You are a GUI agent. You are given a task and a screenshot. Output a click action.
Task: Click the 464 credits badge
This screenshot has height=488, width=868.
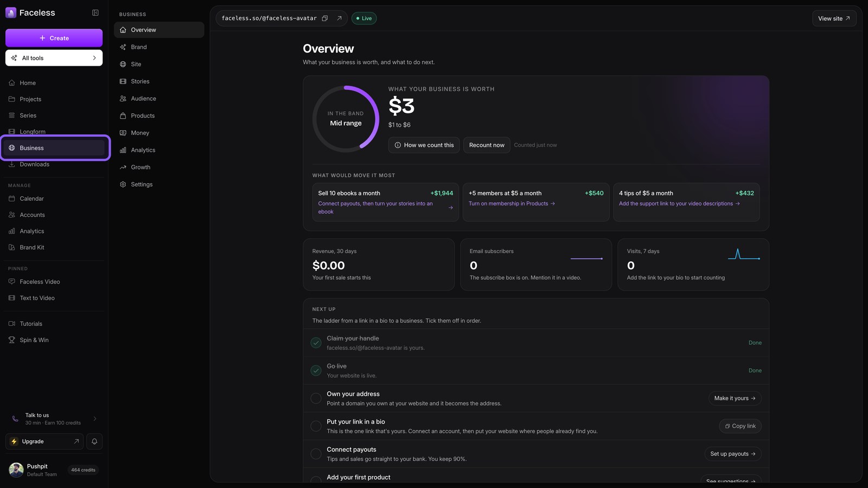pyautogui.click(x=83, y=470)
